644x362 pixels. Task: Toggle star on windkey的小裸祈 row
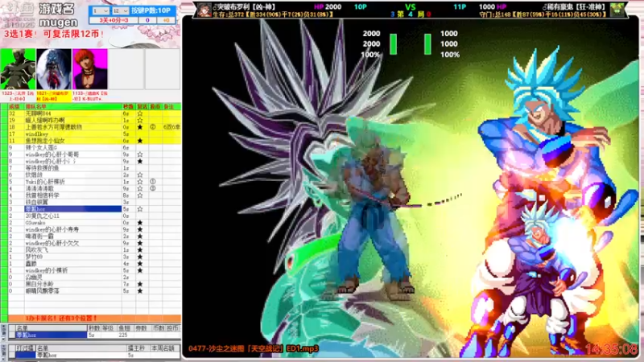(140, 270)
